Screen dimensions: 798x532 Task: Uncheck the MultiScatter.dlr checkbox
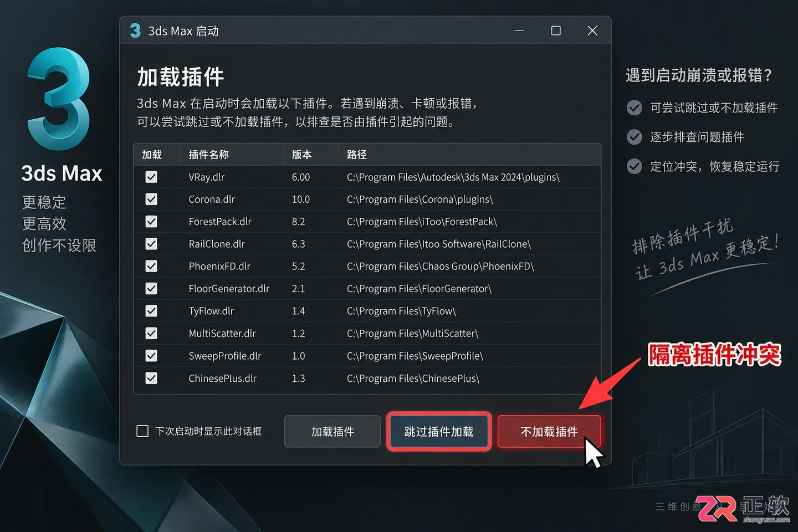coord(151,333)
